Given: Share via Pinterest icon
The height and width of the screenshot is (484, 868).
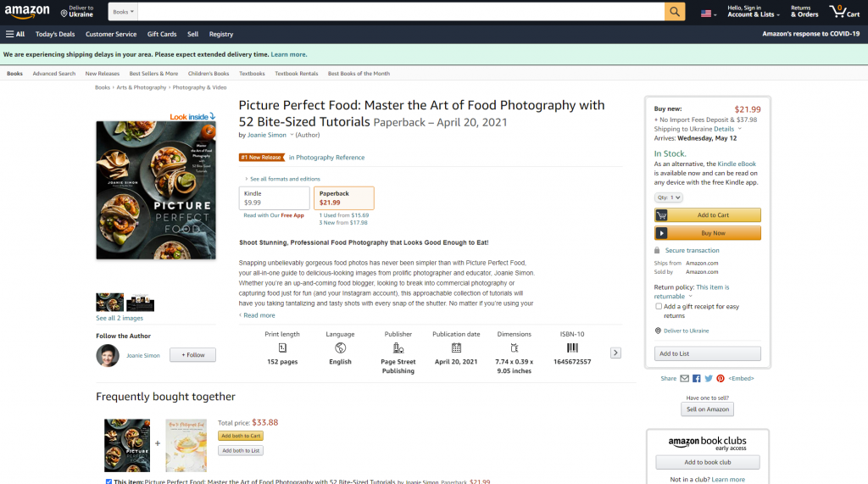Looking at the screenshot, I should [721, 378].
